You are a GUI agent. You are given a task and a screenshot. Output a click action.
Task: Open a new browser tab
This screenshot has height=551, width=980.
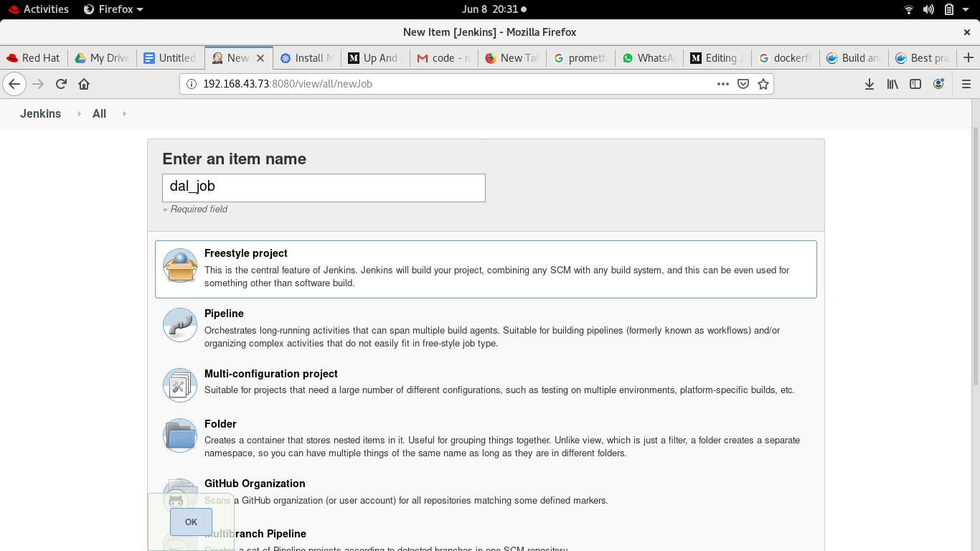[969, 57]
